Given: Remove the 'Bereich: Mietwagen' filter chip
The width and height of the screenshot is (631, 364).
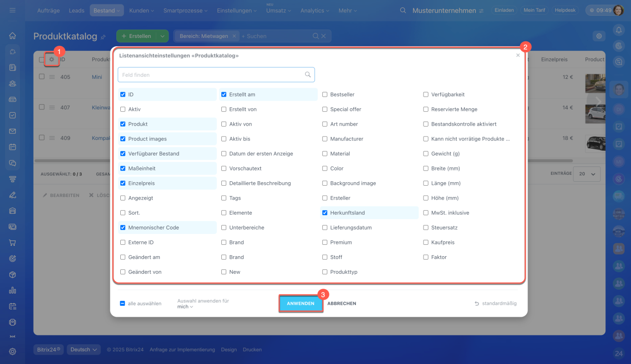Looking at the screenshot, I should (x=234, y=36).
